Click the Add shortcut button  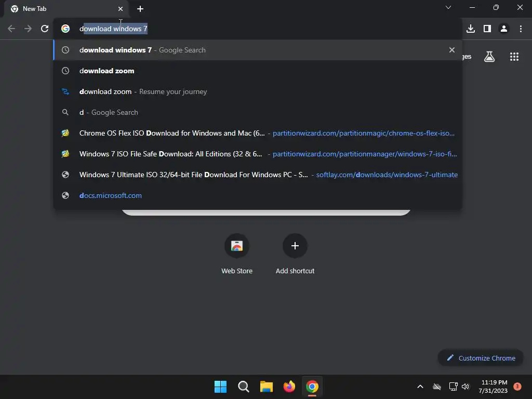pos(295,254)
